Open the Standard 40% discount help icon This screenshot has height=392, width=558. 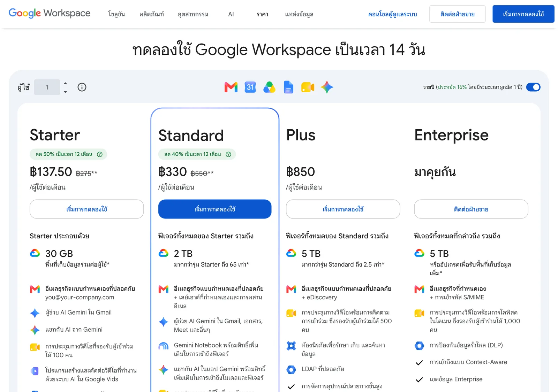[x=228, y=154]
